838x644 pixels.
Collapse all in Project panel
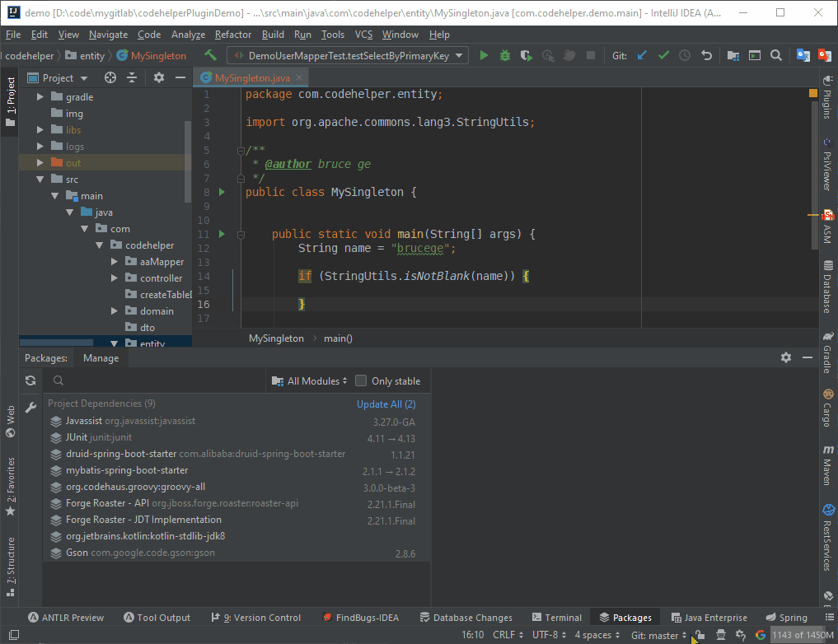tap(132, 78)
